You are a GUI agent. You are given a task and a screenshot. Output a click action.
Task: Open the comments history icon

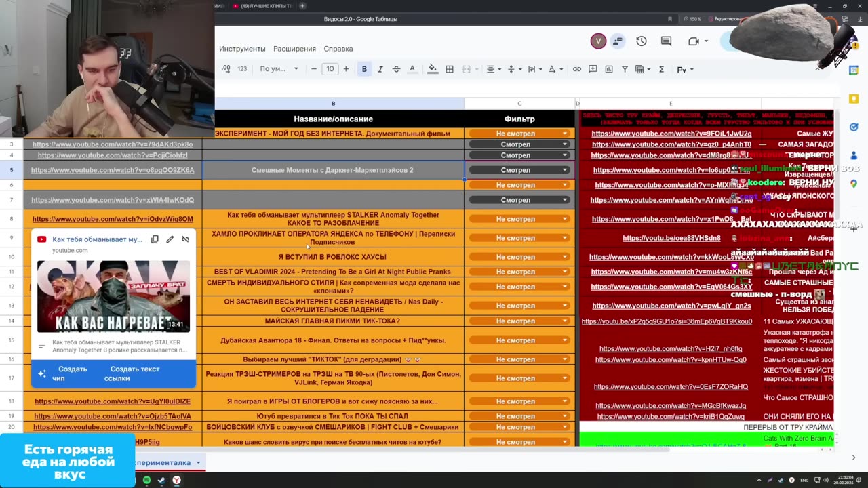click(x=666, y=41)
